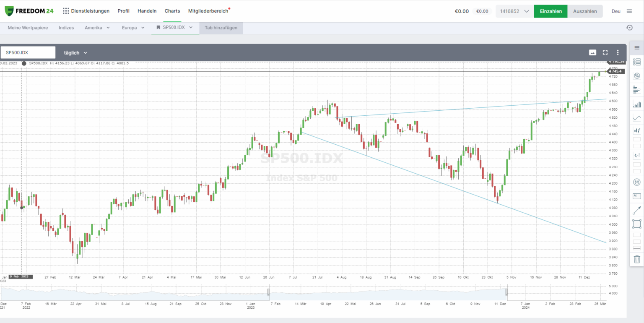Viewport: 644px width, 323px height.
Task: Select the arrow line drawing tool
Action: pyautogui.click(x=637, y=210)
